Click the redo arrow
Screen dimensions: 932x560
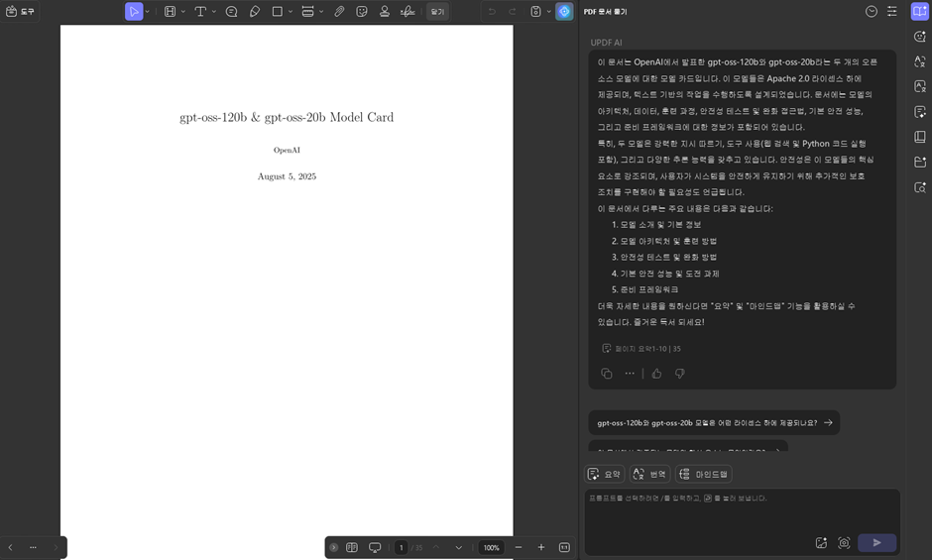[513, 11]
